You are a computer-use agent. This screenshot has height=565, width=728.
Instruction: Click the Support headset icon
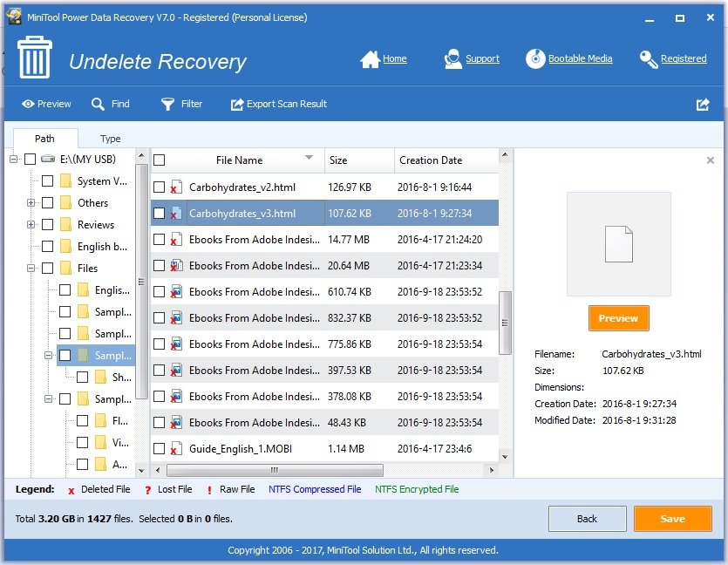point(452,59)
